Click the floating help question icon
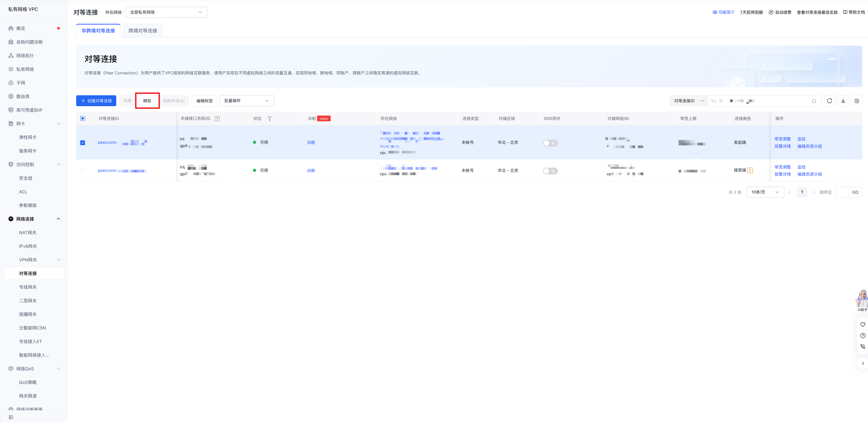The height and width of the screenshot is (422, 868). coord(863,336)
